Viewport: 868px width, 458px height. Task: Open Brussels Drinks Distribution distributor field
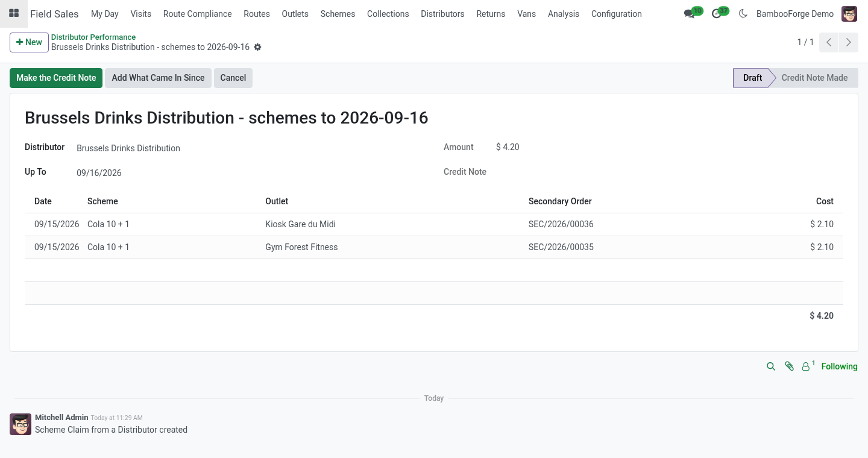(x=128, y=148)
